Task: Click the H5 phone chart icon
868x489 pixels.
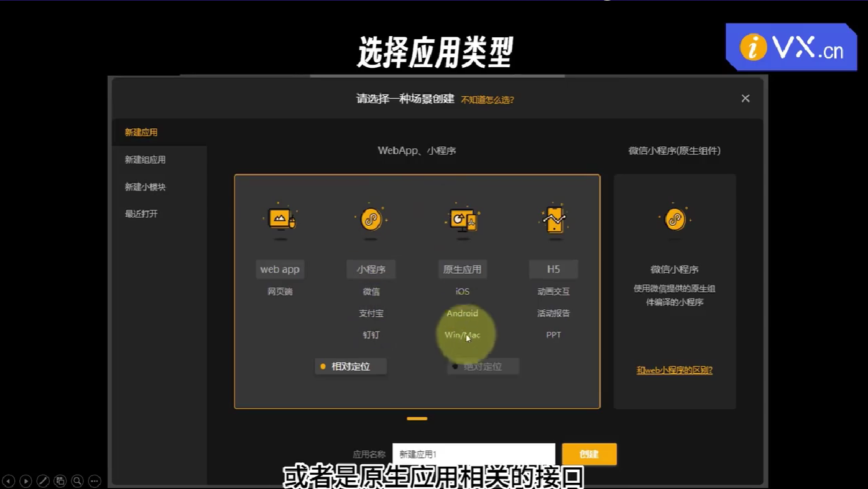Action: pos(553,220)
